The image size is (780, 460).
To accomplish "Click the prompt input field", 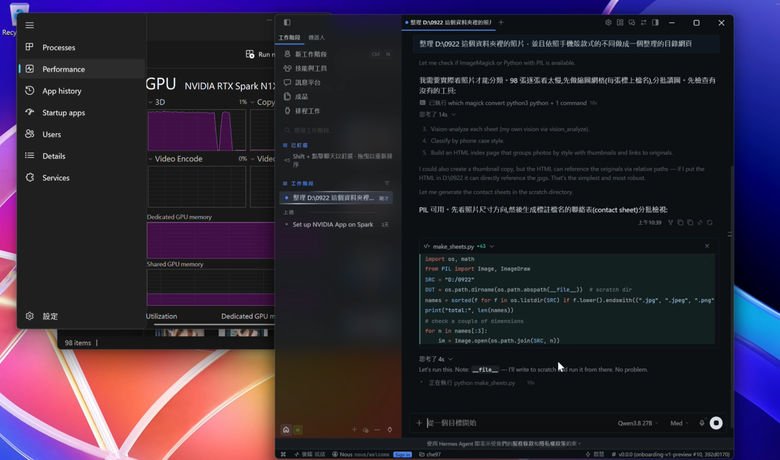I will (519, 423).
